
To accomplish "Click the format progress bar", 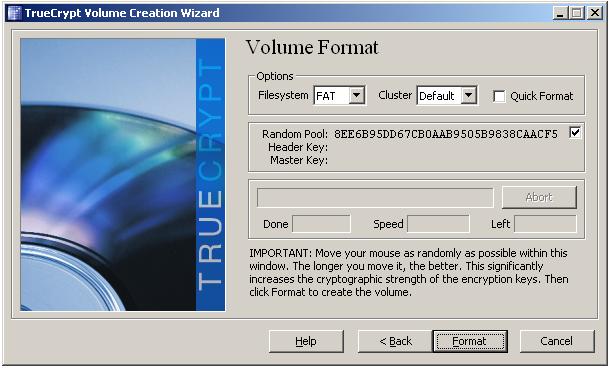I will 375,198.
